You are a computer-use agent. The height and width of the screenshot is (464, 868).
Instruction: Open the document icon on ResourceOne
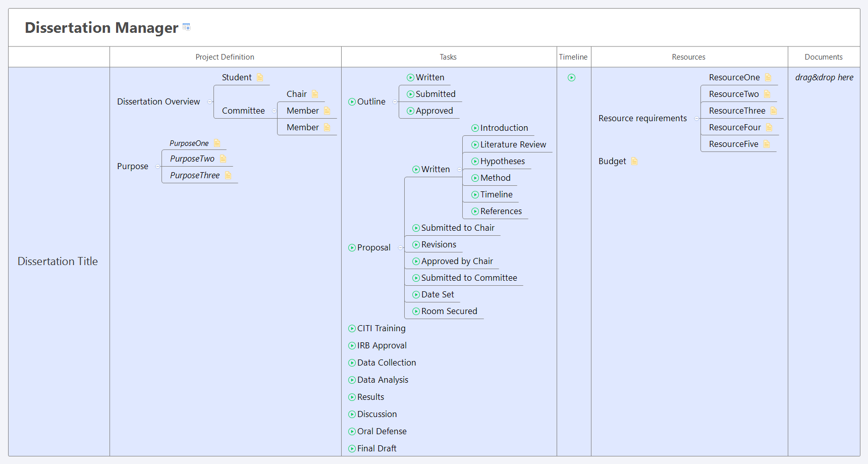click(769, 77)
